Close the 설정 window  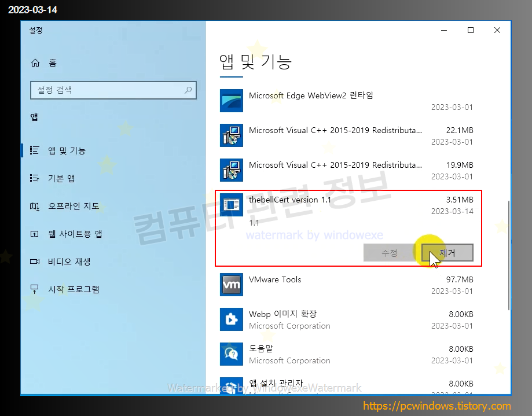tap(497, 30)
